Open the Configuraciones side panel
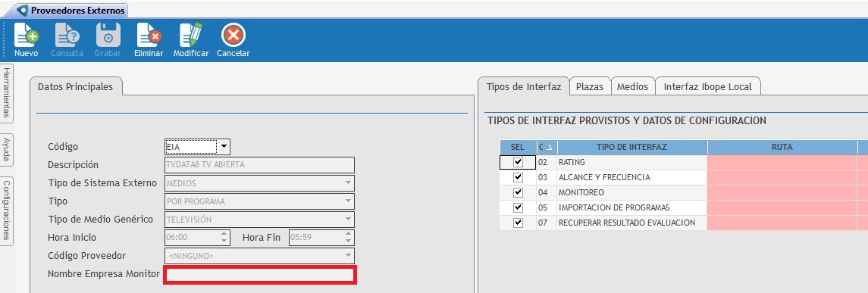 click(7, 210)
